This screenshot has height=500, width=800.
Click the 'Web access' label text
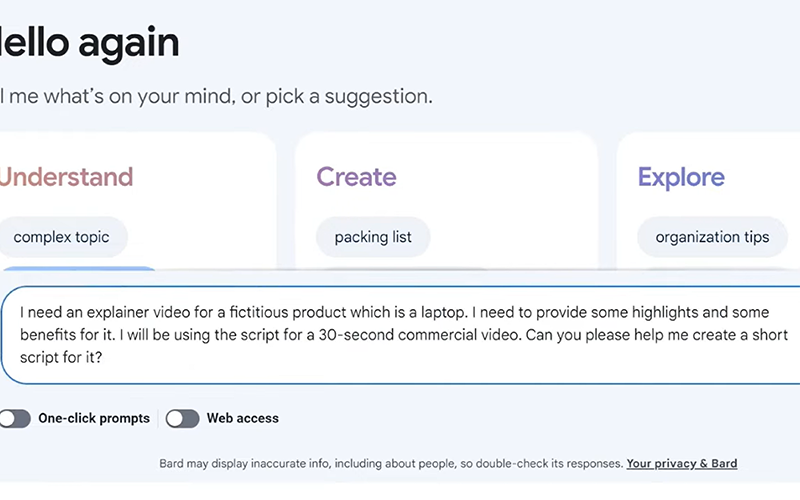pos(243,419)
